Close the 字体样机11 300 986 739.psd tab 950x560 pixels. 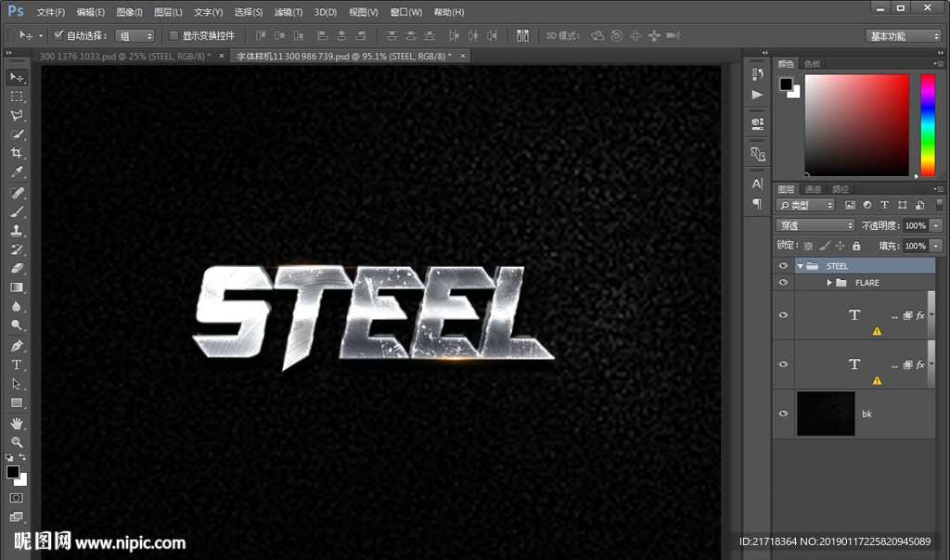(x=463, y=56)
